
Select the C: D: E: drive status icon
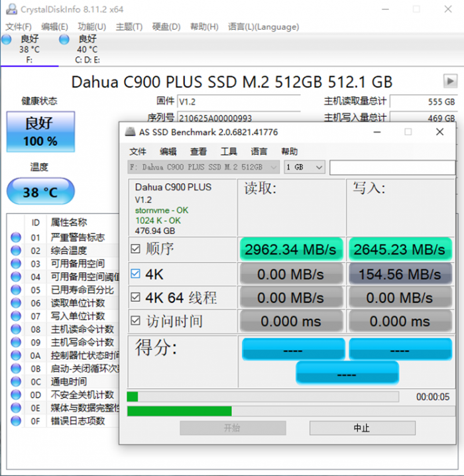tap(64, 40)
